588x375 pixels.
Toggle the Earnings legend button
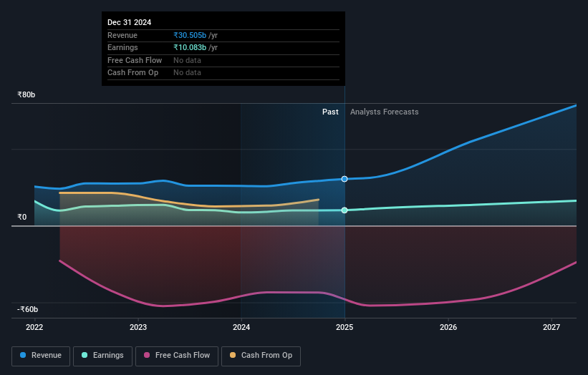(102, 356)
